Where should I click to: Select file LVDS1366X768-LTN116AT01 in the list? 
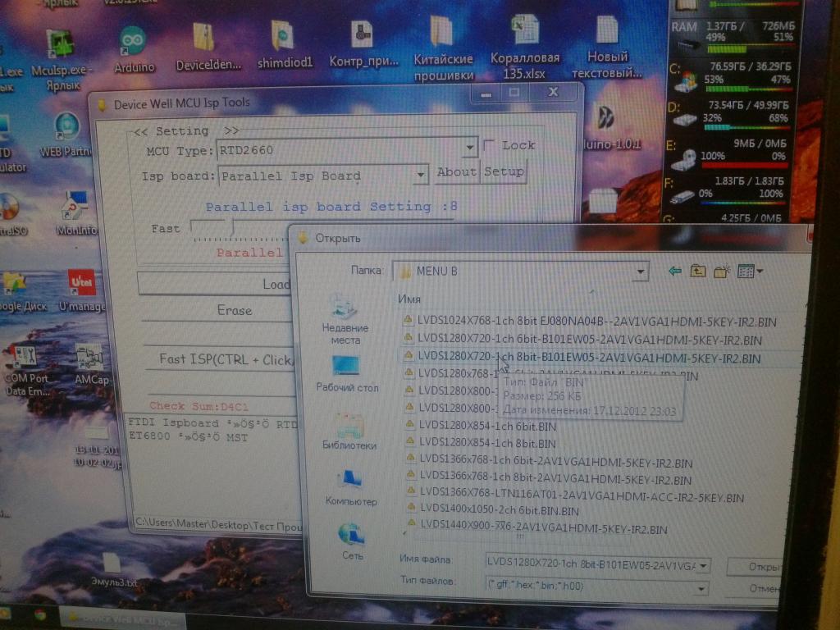(581, 497)
